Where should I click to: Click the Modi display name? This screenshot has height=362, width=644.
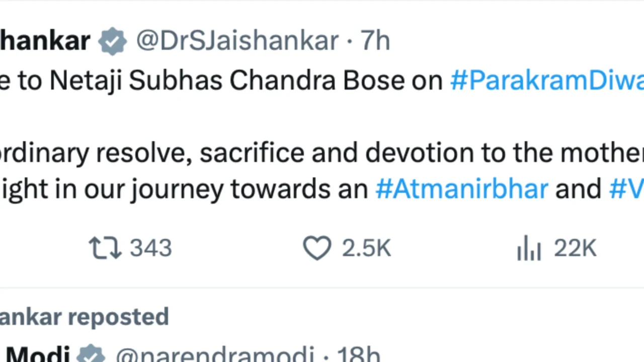click(38, 355)
